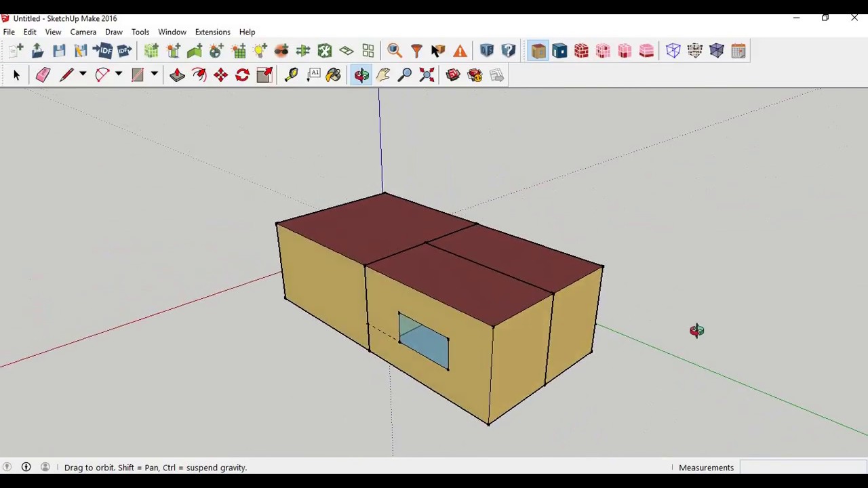The image size is (868, 488).
Task: Select the Tape Measure tool
Action: click(291, 75)
